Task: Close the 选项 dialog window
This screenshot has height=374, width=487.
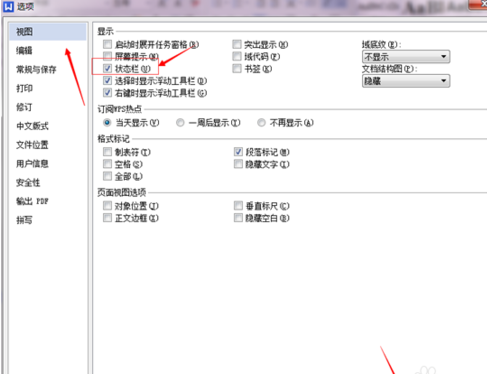Action: coord(478,4)
